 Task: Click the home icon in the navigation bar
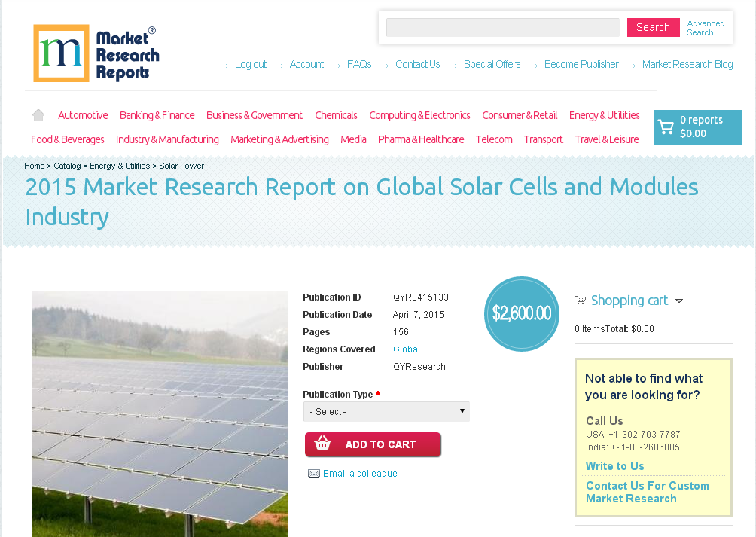(38, 114)
